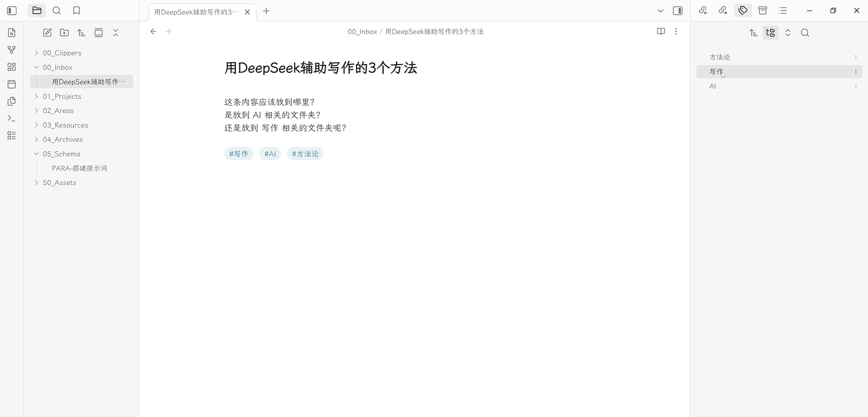This screenshot has width=868, height=417.
Task: Open a new tab
Action: point(266,11)
